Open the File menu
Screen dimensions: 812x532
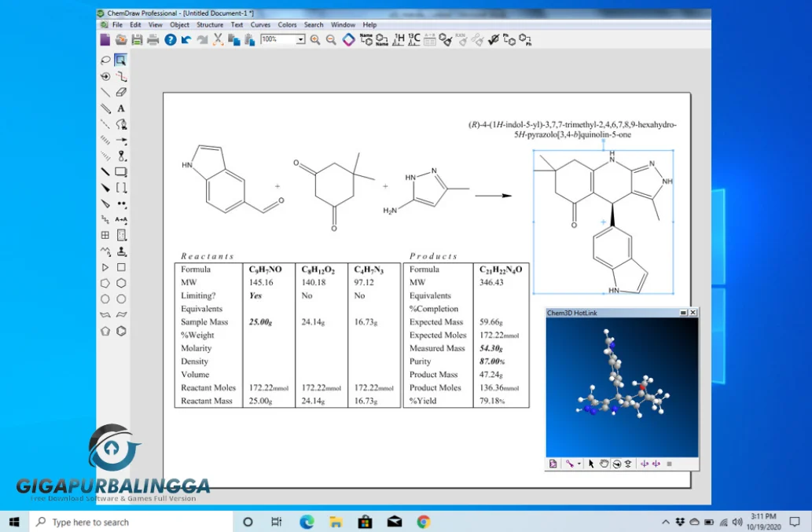coord(118,24)
